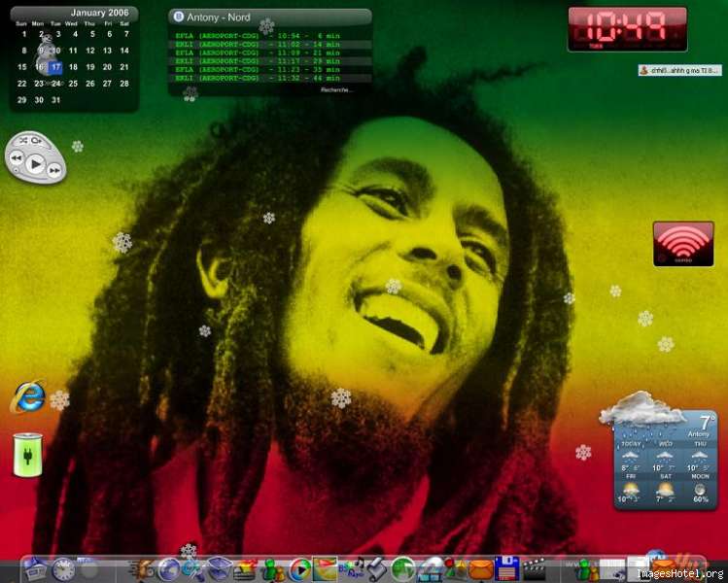Click the Antony - Nord widget title
This screenshot has height=583, width=728.
coord(219,17)
